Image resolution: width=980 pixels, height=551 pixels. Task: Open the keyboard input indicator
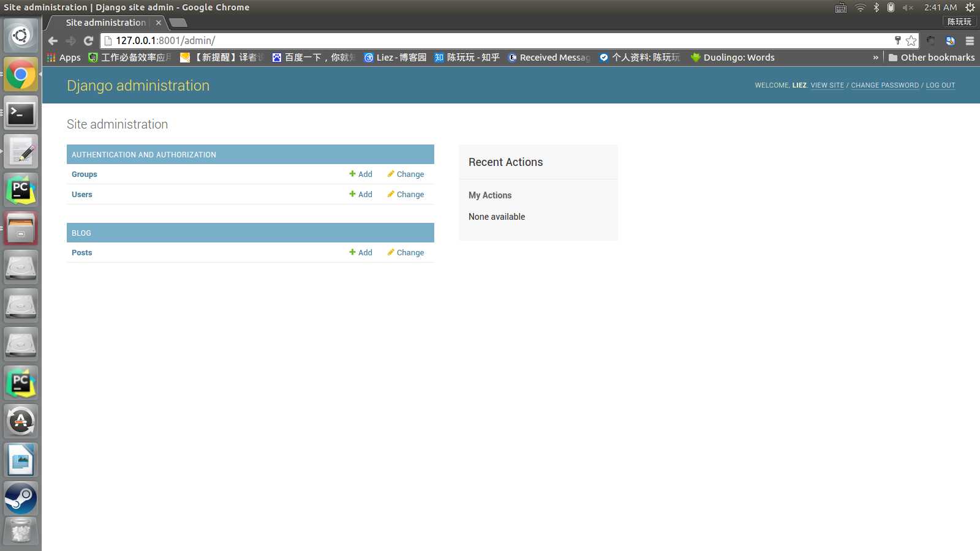point(841,7)
